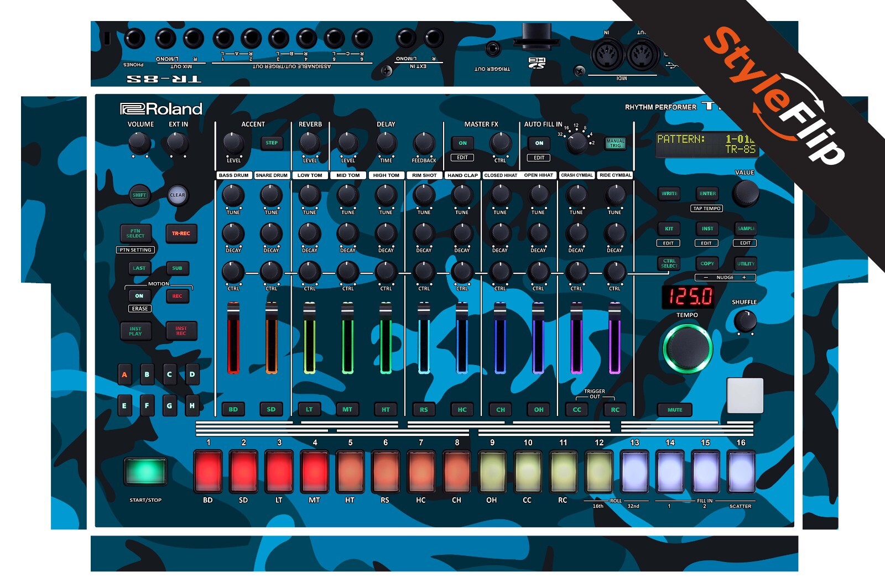Click the SHIFT button
The width and height of the screenshot is (885, 588).
tap(139, 195)
